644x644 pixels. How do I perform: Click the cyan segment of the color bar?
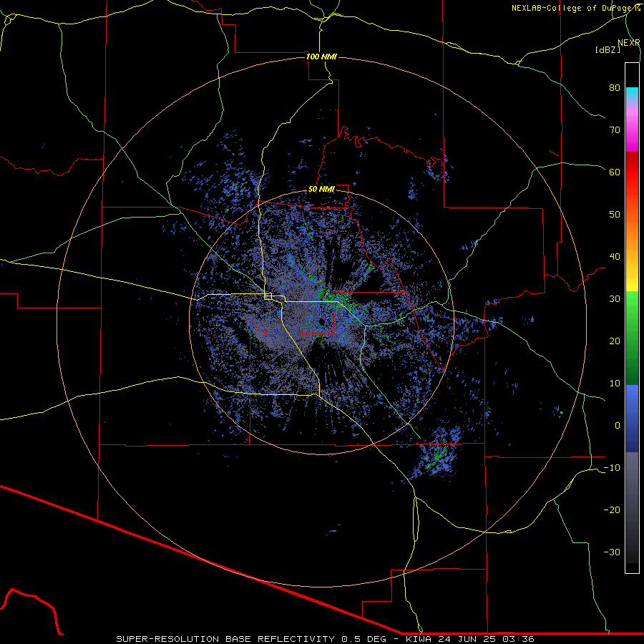point(632,94)
